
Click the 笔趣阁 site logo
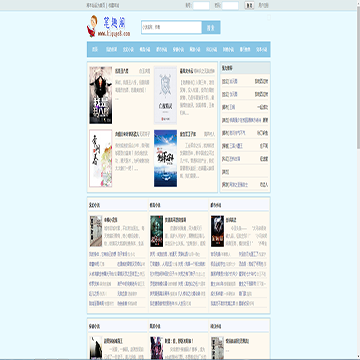tap(109, 26)
